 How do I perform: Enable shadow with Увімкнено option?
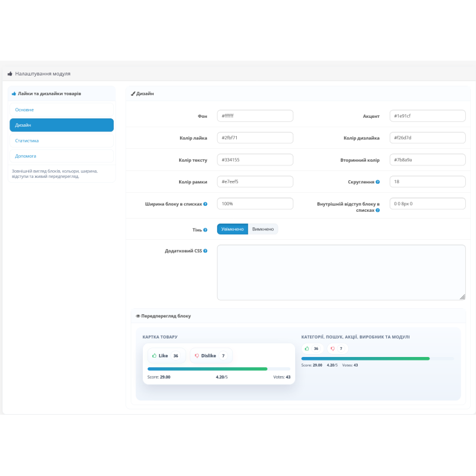pyautogui.click(x=233, y=229)
